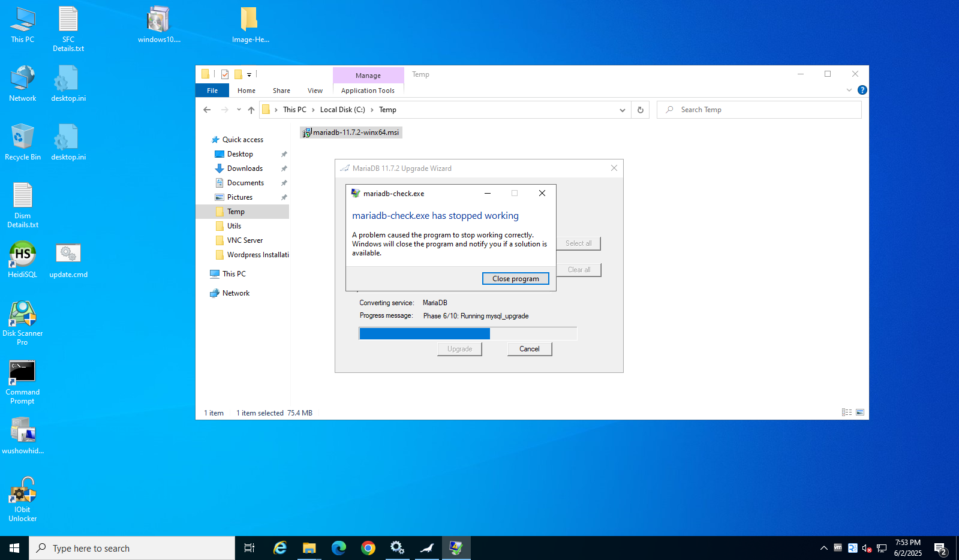Open Desktop in navigation pane

tap(240, 154)
